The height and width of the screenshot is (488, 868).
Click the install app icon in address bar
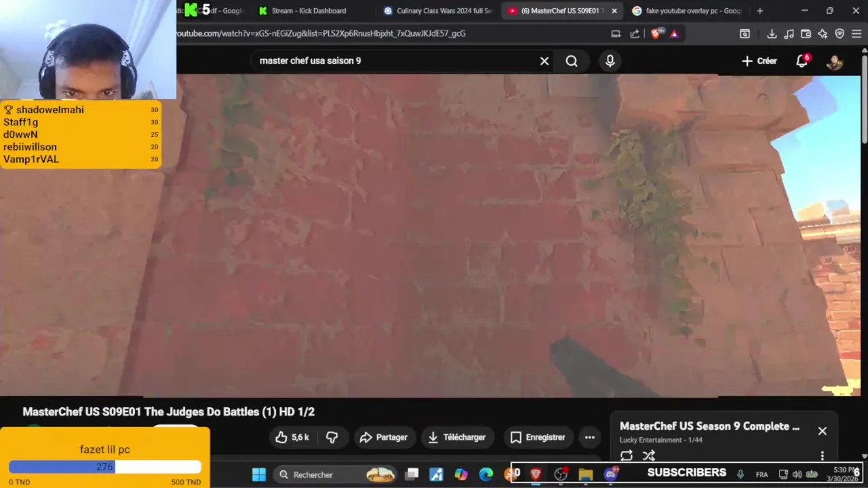[616, 33]
